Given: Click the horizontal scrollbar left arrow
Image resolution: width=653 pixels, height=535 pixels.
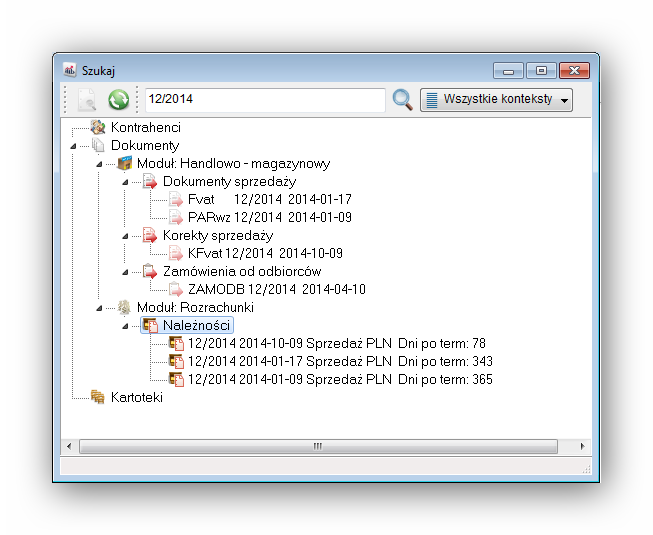Looking at the screenshot, I should (69, 446).
